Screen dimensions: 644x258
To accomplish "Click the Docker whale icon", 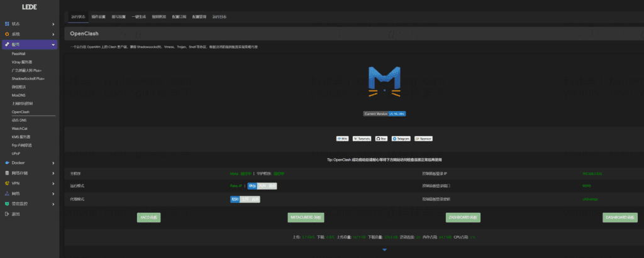I will coord(7,163).
